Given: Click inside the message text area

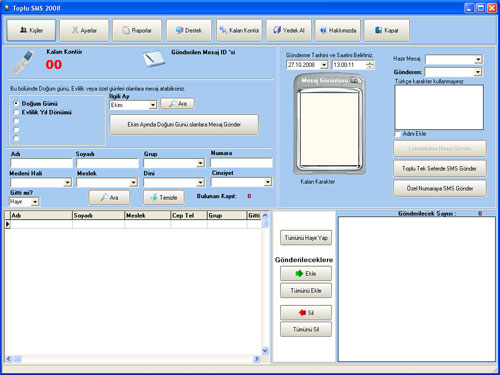Looking at the screenshot, I should coord(439,107).
